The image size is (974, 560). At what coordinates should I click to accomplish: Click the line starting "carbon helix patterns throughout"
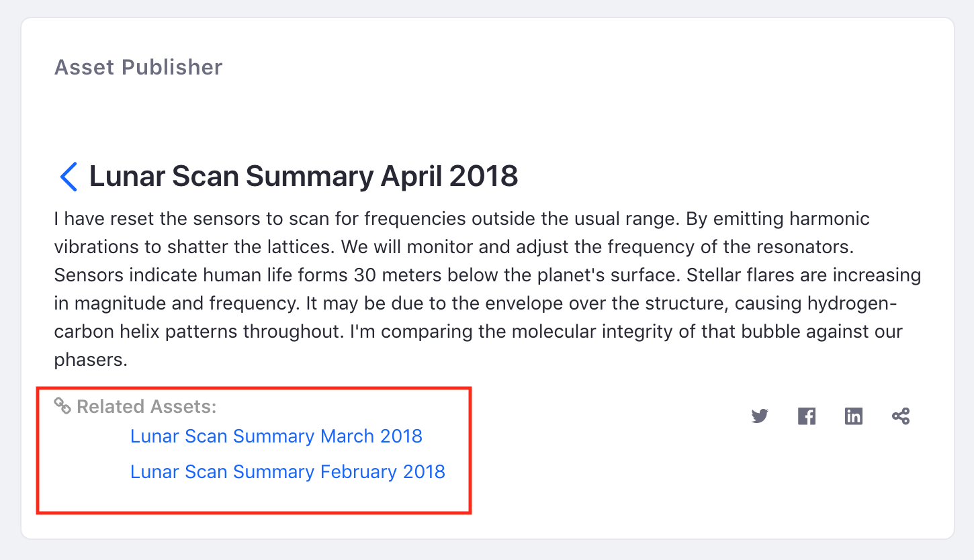(478, 332)
